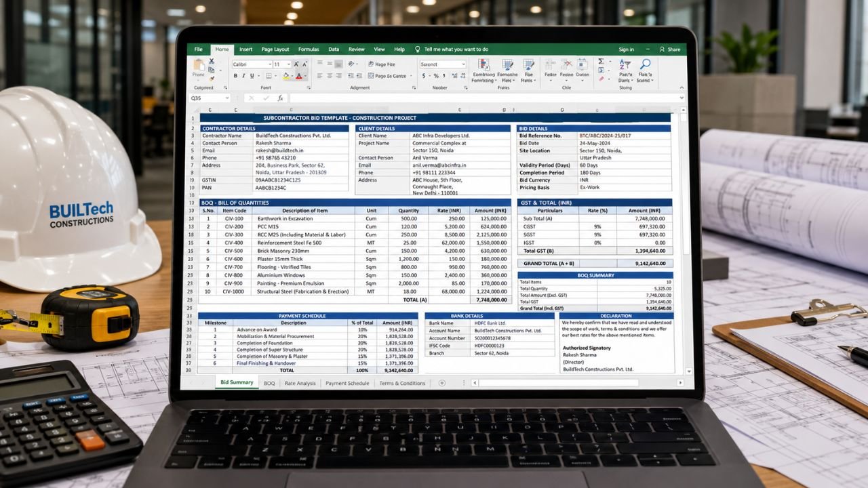The height and width of the screenshot is (488, 868).
Task: Click the Paste clipboard icon
Action: click(199, 64)
